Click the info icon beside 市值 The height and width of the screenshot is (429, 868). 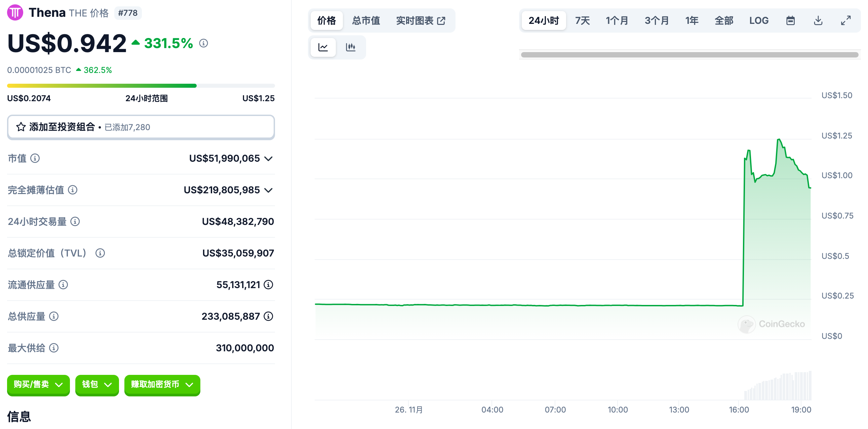click(x=35, y=158)
